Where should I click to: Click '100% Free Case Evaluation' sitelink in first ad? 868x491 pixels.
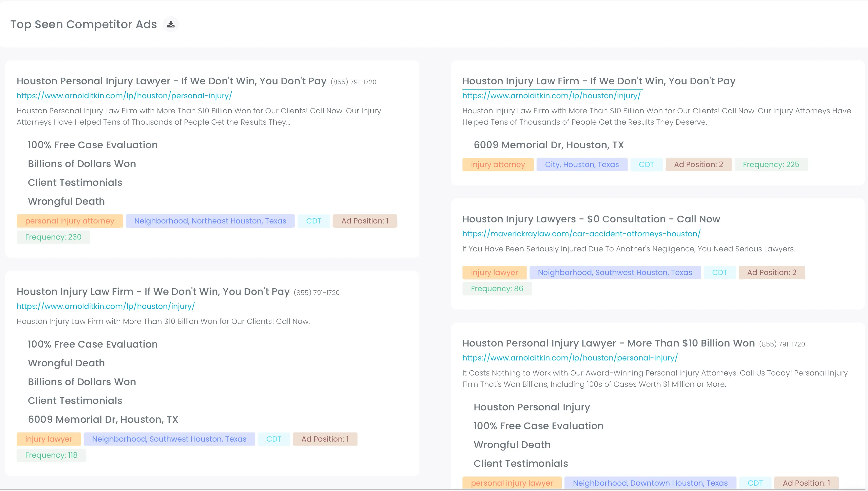93,145
